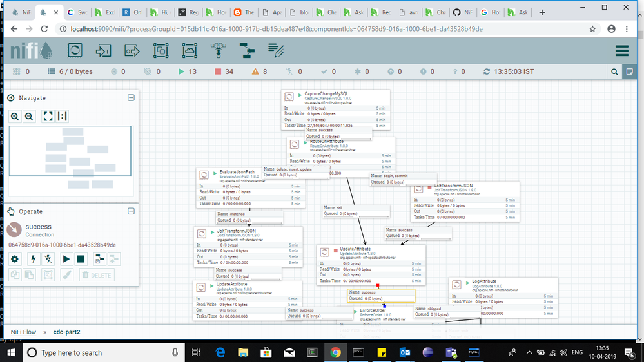Select the Remote Process Group icon
The image size is (644, 362).
coord(190,51)
